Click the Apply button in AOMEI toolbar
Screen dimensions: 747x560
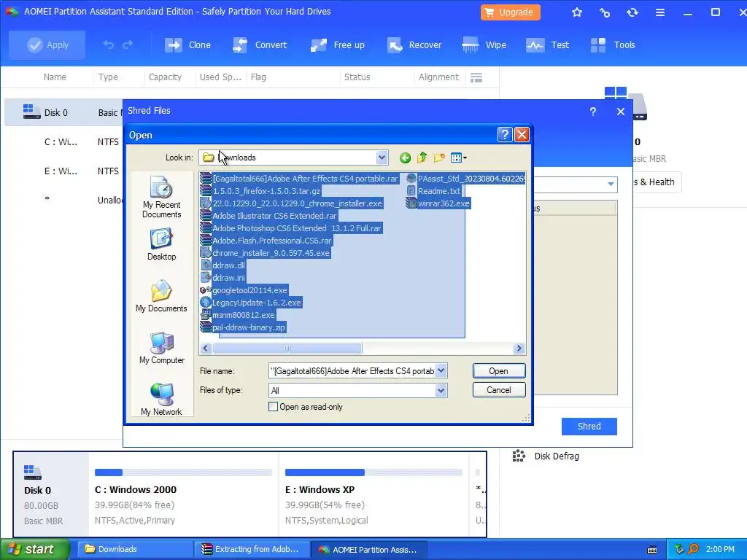(47, 44)
